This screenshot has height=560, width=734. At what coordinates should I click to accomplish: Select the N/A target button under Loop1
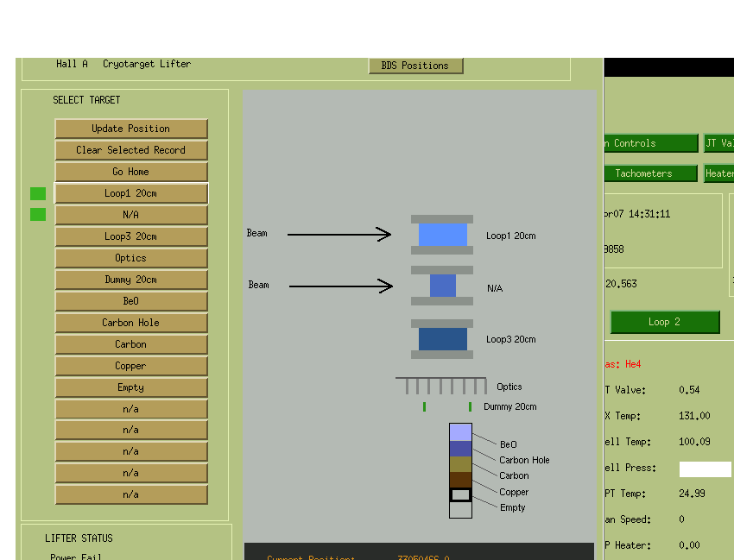pos(131,215)
